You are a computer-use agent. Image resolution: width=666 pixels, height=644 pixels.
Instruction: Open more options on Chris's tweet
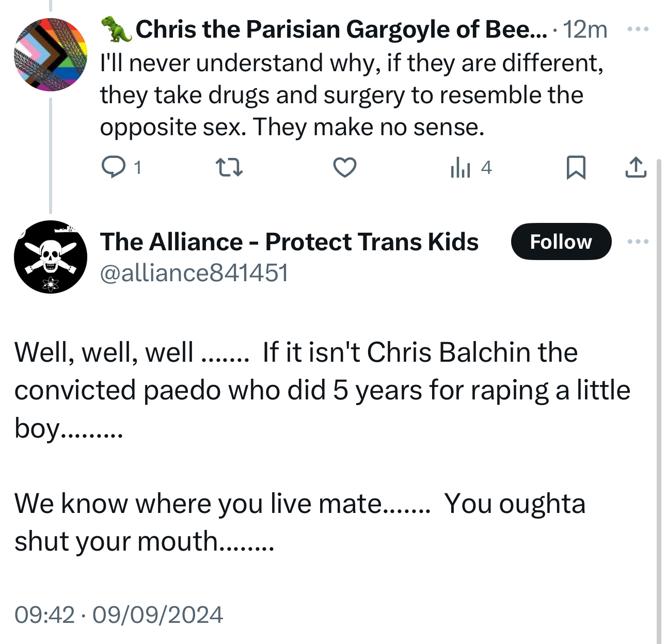(638, 29)
